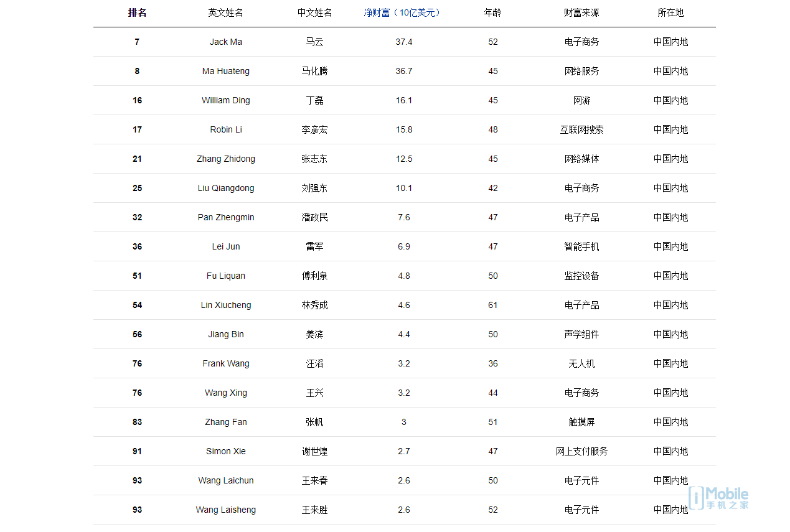This screenshot has height=532, width=790.
Task: Click net worth value 15.8
Action: click(404, 129)
